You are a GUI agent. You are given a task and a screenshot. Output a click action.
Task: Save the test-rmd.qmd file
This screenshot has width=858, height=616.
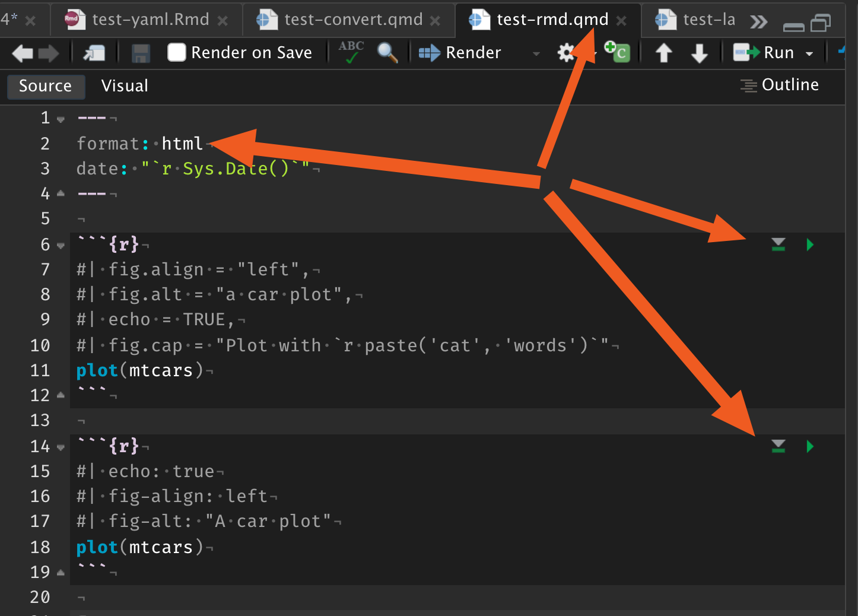click(140, 53)
